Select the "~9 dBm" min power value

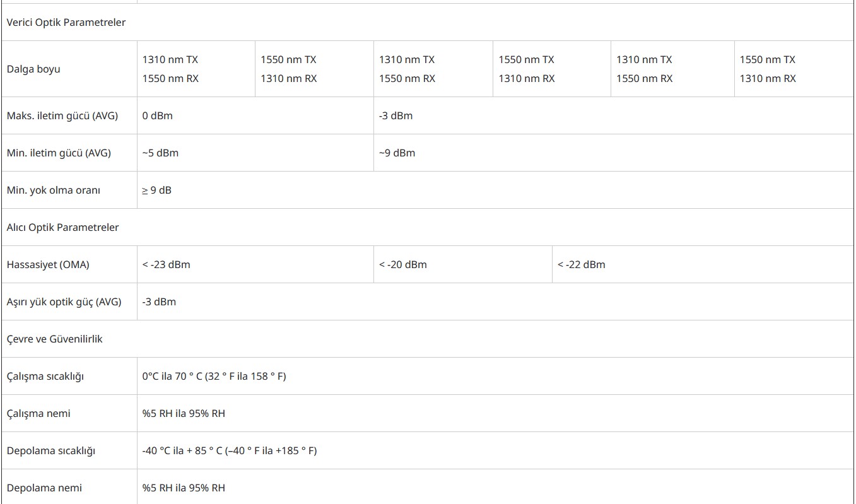click(x=397, y=153)
